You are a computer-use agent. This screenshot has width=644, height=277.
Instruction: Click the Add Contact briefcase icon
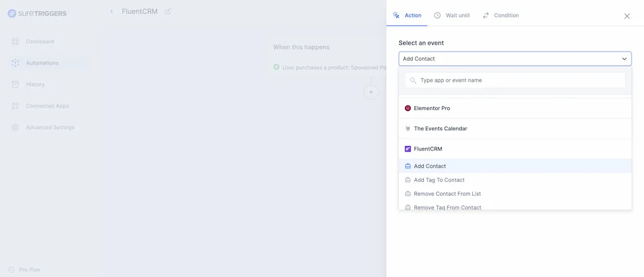[408, 166]
